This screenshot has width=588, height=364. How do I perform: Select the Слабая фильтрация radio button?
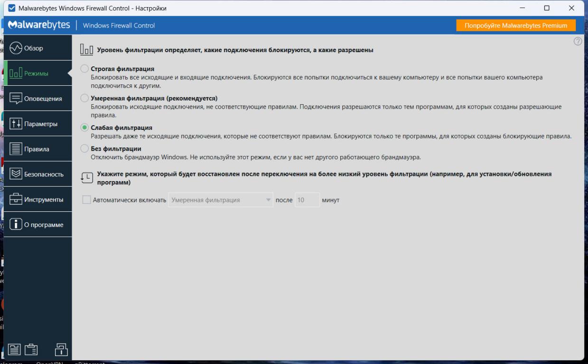(x=84, y=127)
